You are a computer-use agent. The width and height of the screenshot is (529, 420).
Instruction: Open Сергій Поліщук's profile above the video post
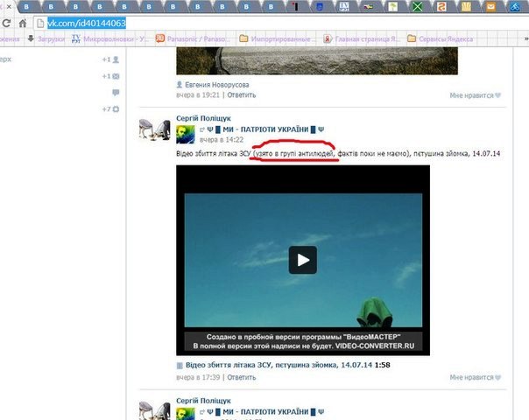pyautogui.click(x=203, y=118)
